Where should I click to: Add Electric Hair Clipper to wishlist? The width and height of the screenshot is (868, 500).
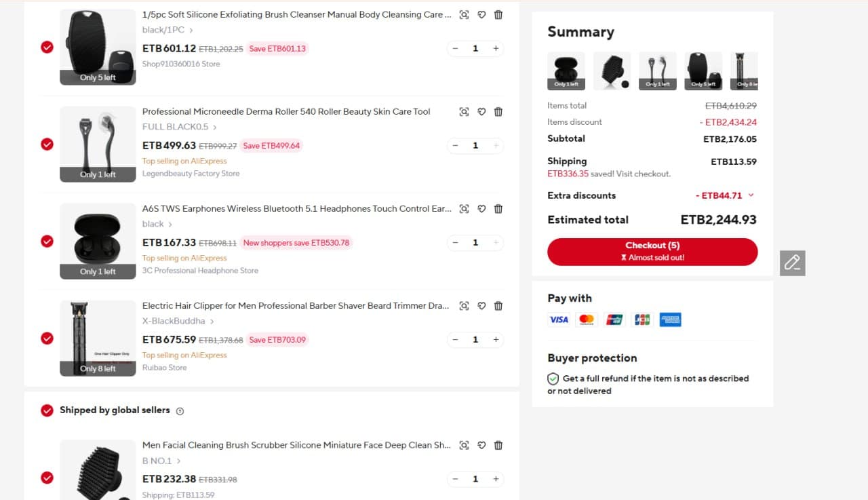tap(481, 306)
